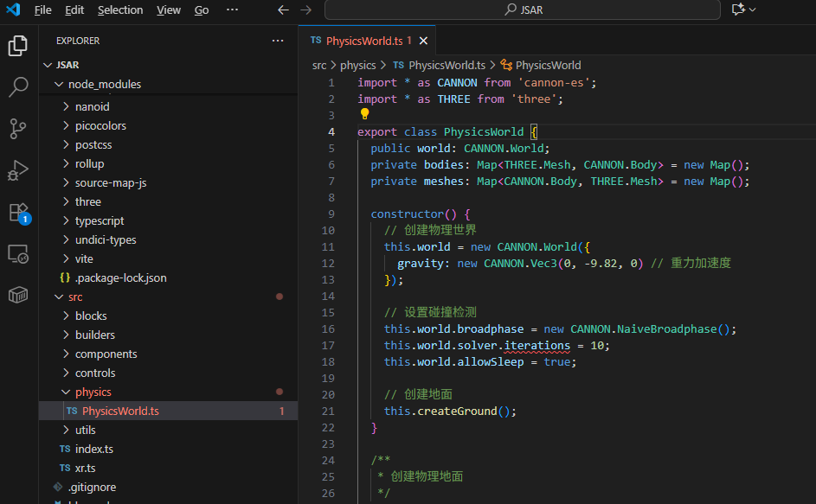816x504 pixels.
Task: Open the Search view icon
Action: pos(18,87)
